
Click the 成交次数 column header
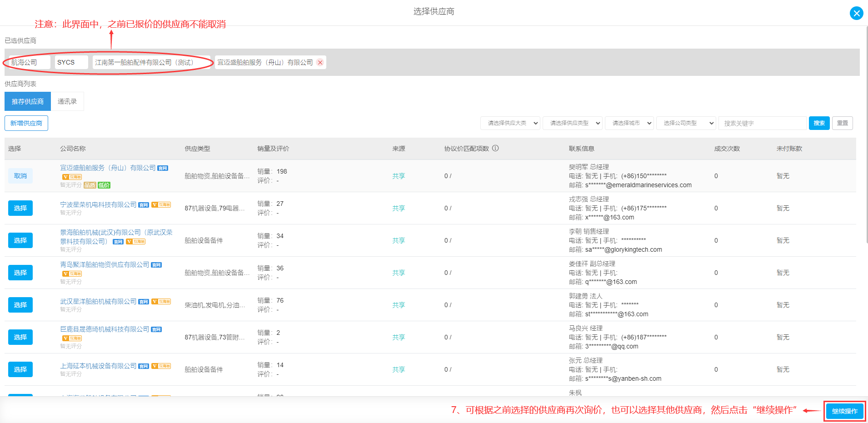(727, 149)
